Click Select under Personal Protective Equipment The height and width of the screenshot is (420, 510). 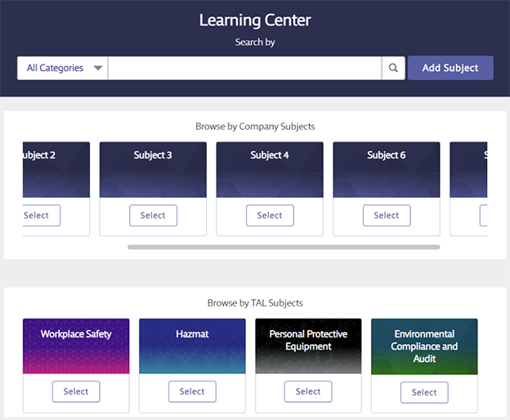point(308,391)
